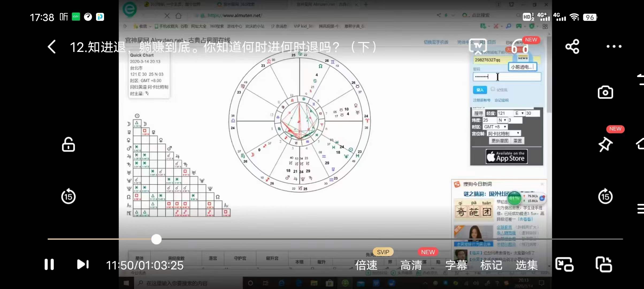The width and height of the screenshot is (644, 289).
Task: Toggle the pin favorite icon on the right
Action: [605, 144]
